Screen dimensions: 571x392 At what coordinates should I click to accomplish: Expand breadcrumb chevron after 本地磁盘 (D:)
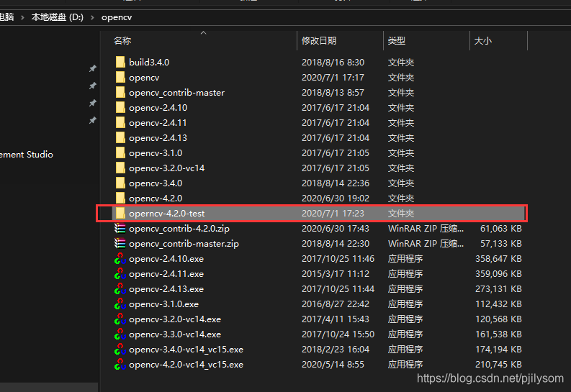tap(92, 17)
